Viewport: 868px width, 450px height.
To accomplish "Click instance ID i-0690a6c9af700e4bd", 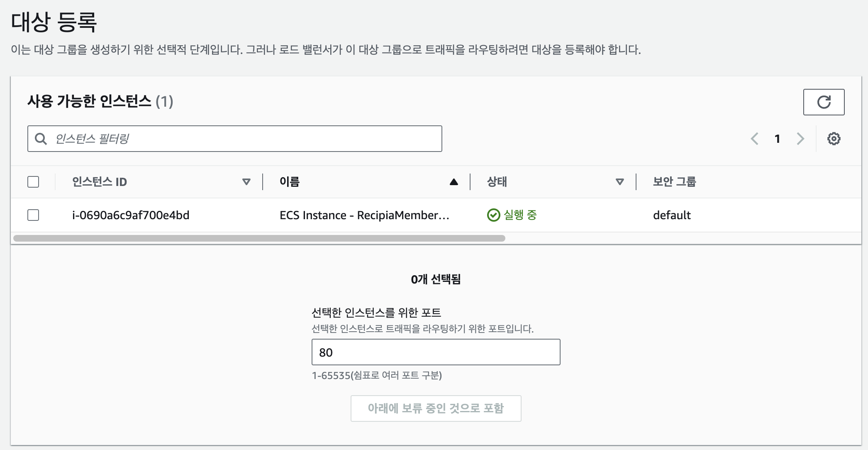I will [x=130, y=215].
